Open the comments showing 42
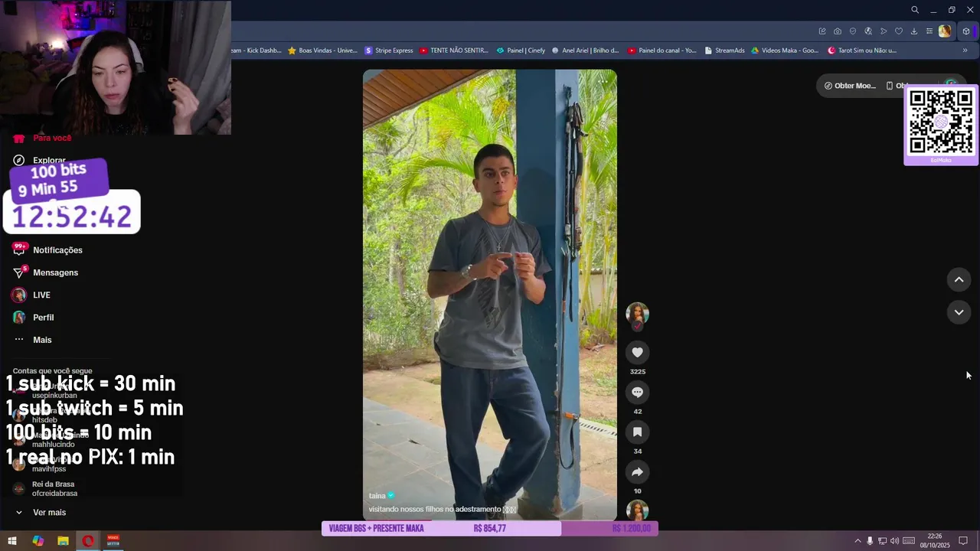 click(637, 392)
